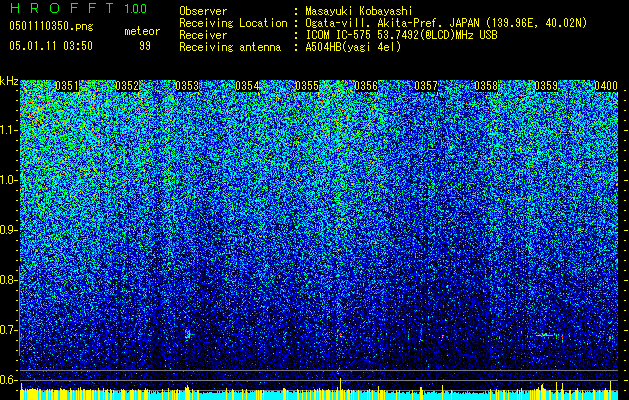The width and height of the screenshot is (629, 400).
Task: Click the 0.9 kHz frequency axis label
Action: pyautogui.click(x=8, y=230)
